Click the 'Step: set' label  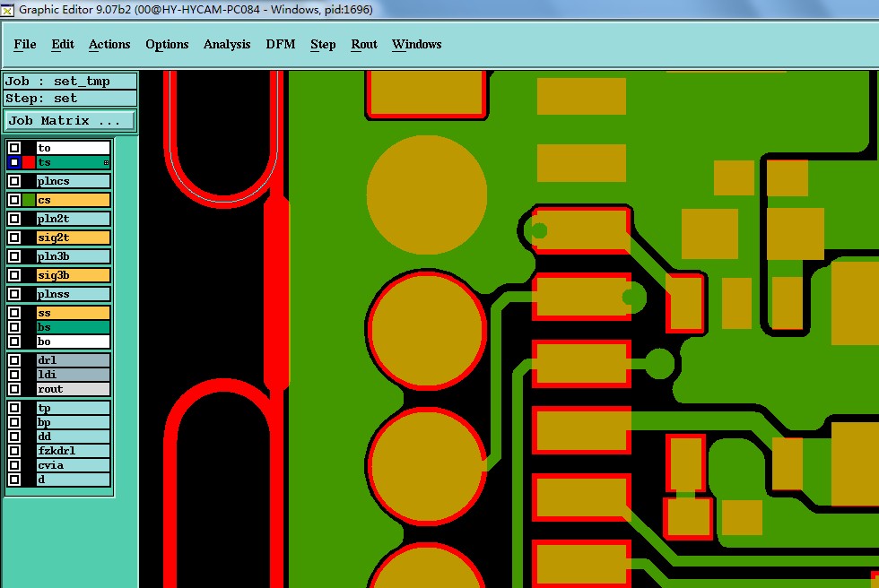click(x=70, y=99)
